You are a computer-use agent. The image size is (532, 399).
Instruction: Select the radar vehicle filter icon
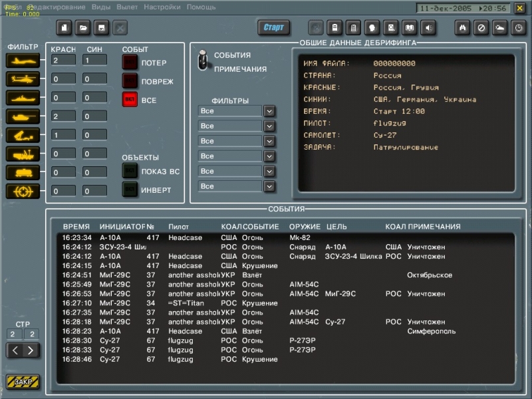tap(23, 154)
